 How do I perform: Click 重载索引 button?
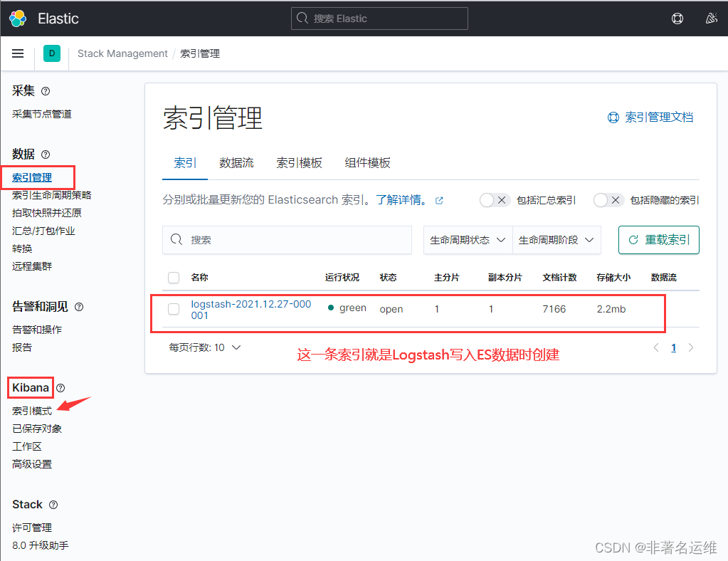click(659, 240)
